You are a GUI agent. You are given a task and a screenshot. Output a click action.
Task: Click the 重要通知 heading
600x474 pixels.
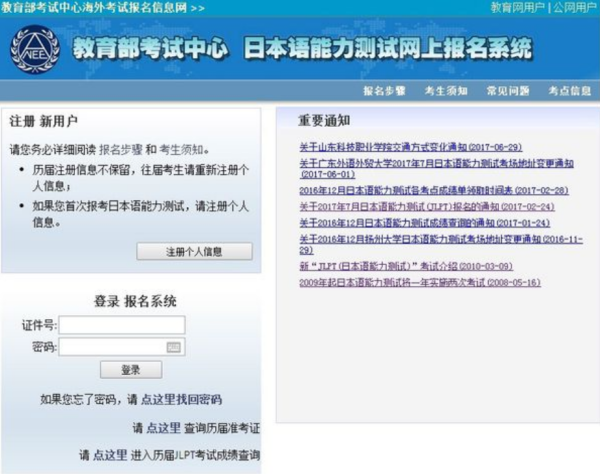pyautogui.click(x=324, y=121)
